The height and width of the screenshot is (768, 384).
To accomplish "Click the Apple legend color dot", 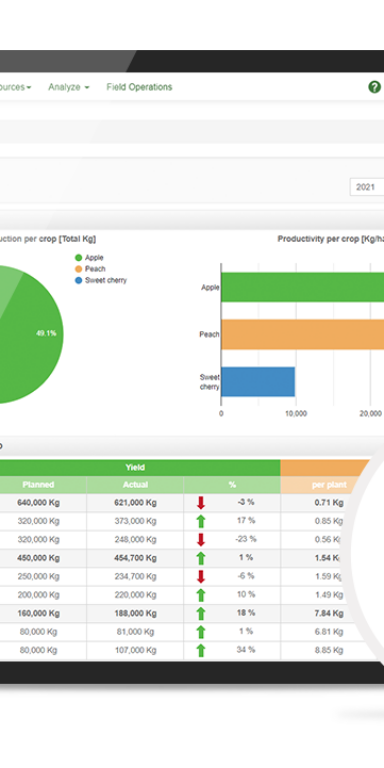I will click(78, 258).
